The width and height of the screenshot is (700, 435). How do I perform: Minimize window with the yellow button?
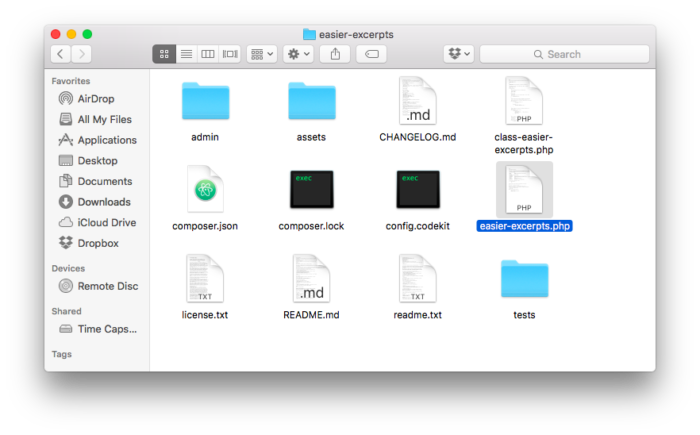pos(71,34)
